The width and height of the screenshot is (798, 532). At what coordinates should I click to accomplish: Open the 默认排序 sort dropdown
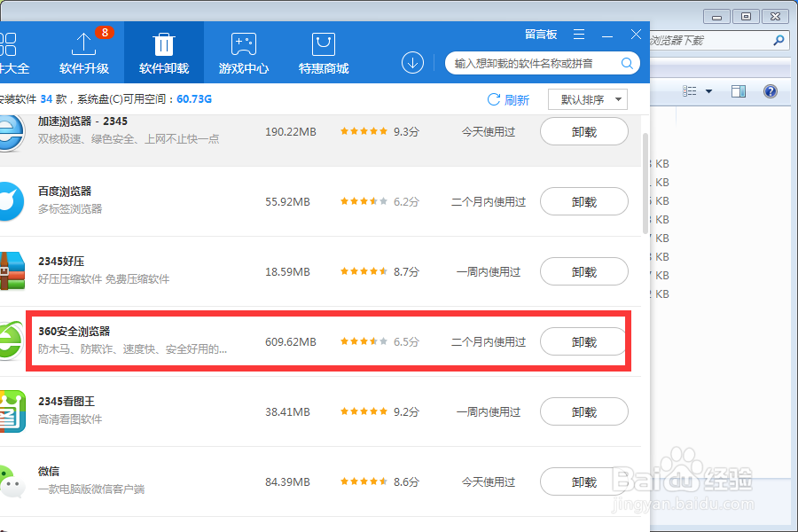coord(588,99)
